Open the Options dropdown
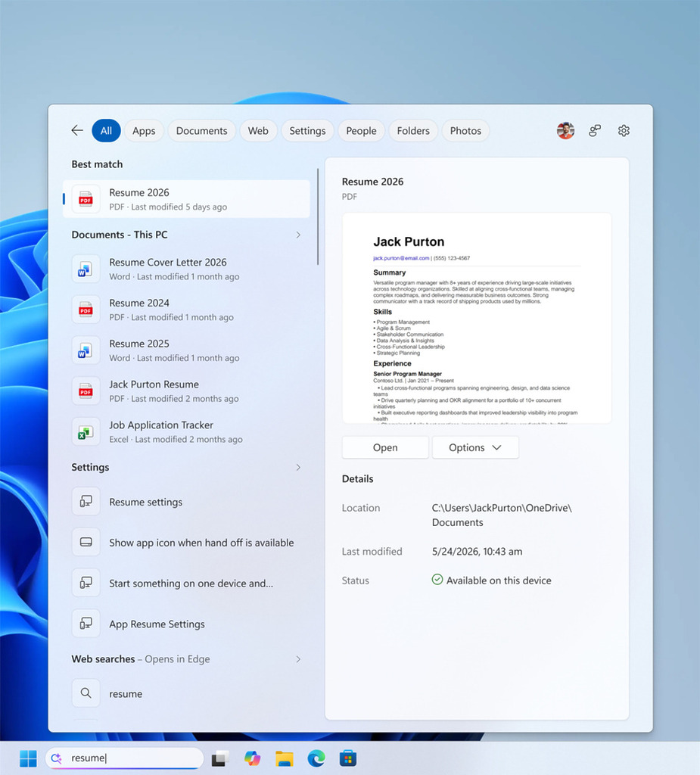This screenshot has width=700, height=775. (x=475, y=447)
